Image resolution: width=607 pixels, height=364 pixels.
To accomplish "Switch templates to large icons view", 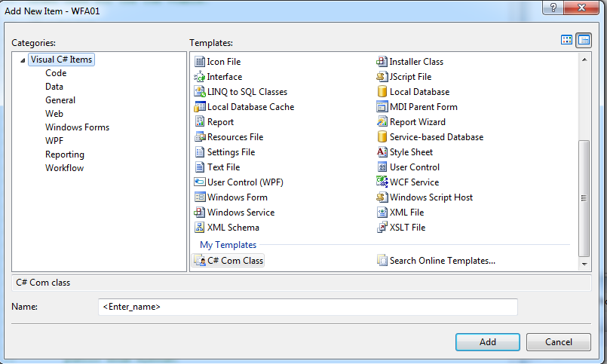I will click(x=566, y=40).
